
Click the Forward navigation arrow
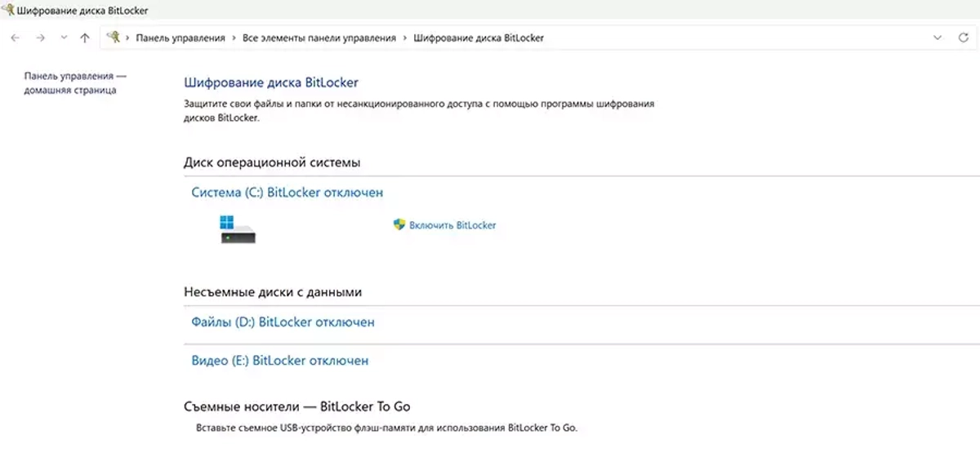39,38
